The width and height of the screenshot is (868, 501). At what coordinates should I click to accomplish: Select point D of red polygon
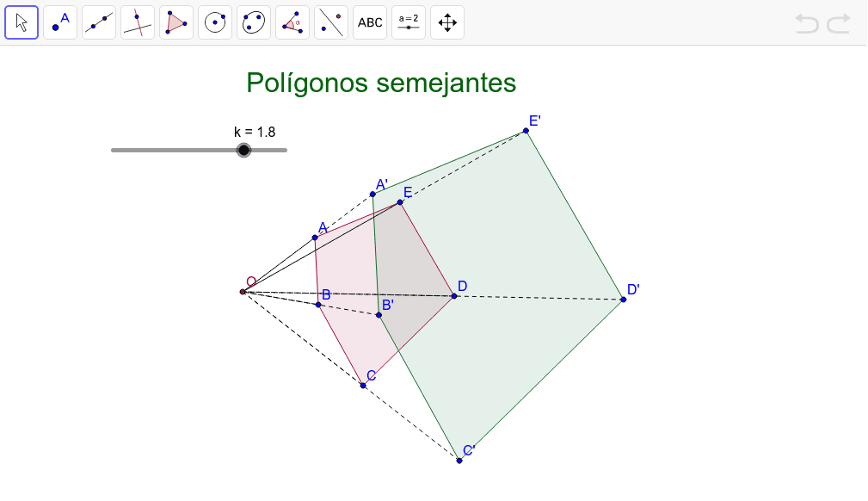tap(454, 296)
